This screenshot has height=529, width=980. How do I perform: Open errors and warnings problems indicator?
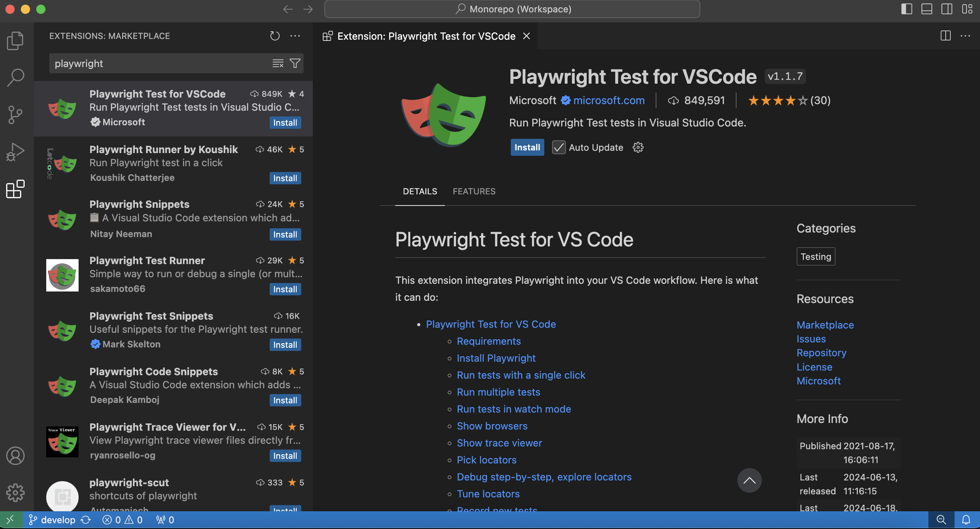tap(123, 520)
